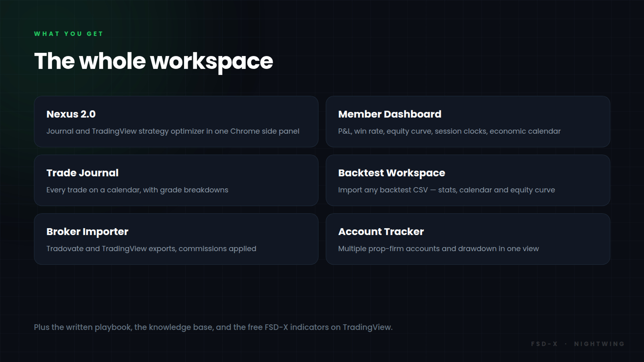Select the Broker Importer card title
This screenshot has height=362, width=644.
(87, 232)
